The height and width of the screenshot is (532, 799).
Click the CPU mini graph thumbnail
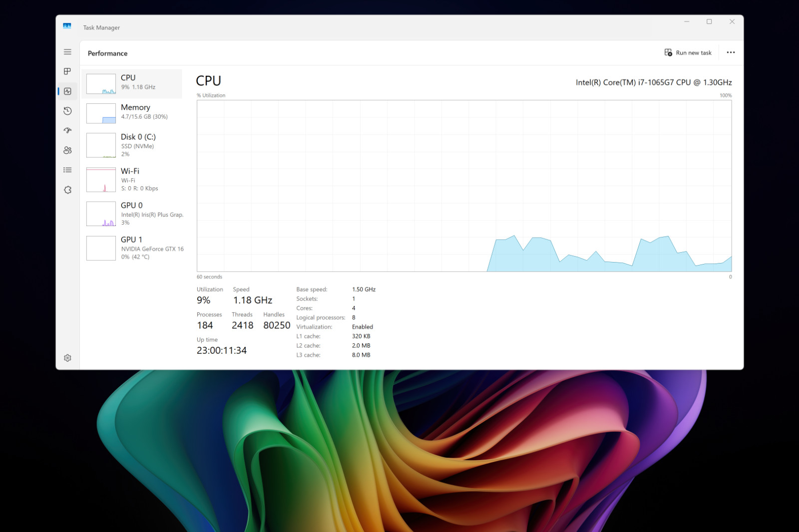coord(101,84)
